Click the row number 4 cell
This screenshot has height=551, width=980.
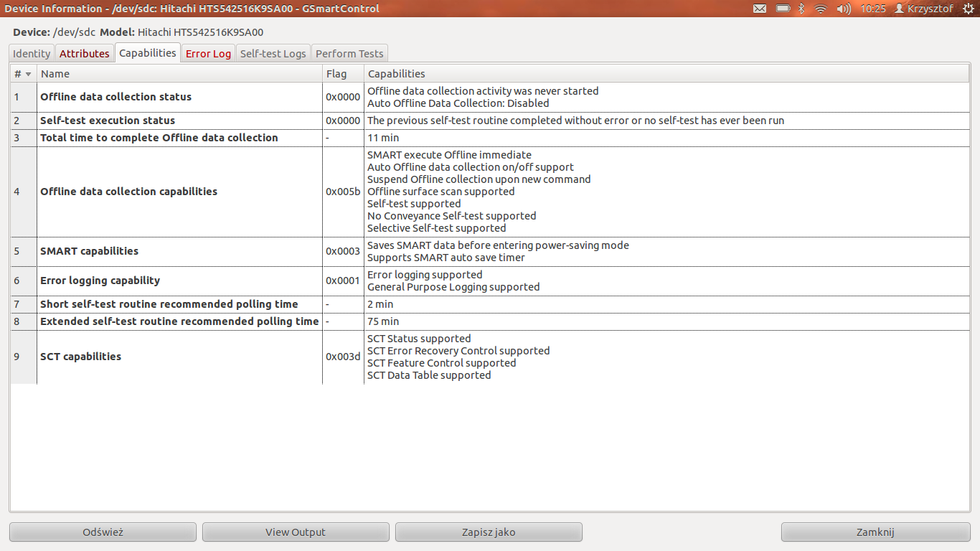click(x=23, y=192)
